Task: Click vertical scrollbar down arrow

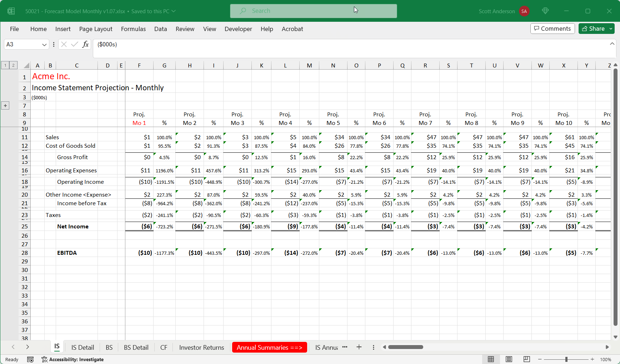Action: pyautogui.click(x=615, y=337)
